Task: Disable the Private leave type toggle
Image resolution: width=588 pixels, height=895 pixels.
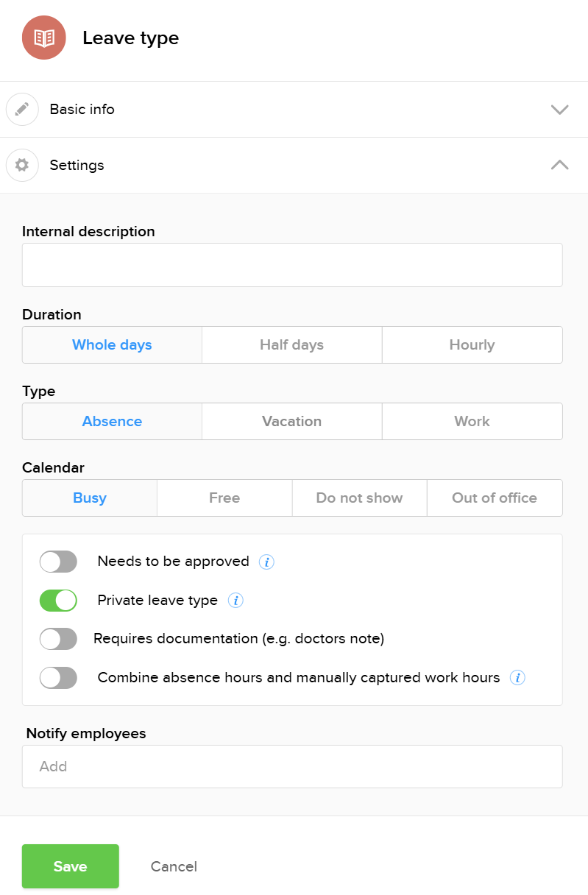Action: coord(58,600)
